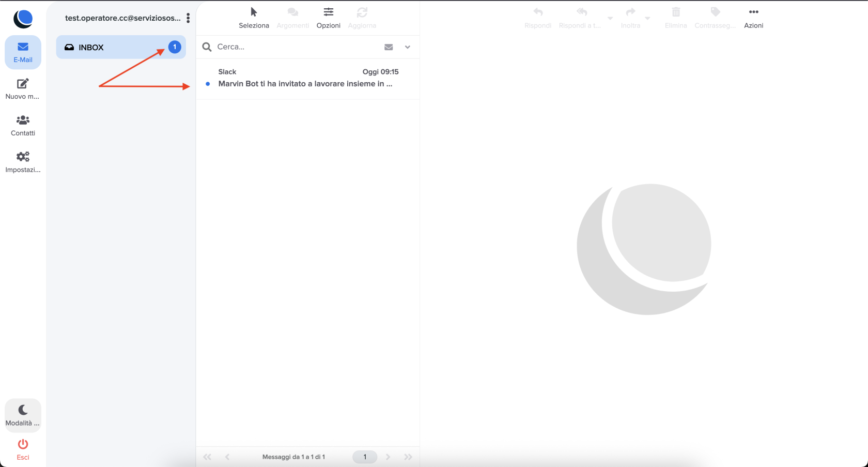The image size is (868, 467).
Task: Focus the Cerca search field
Action: tap(297, 47)
